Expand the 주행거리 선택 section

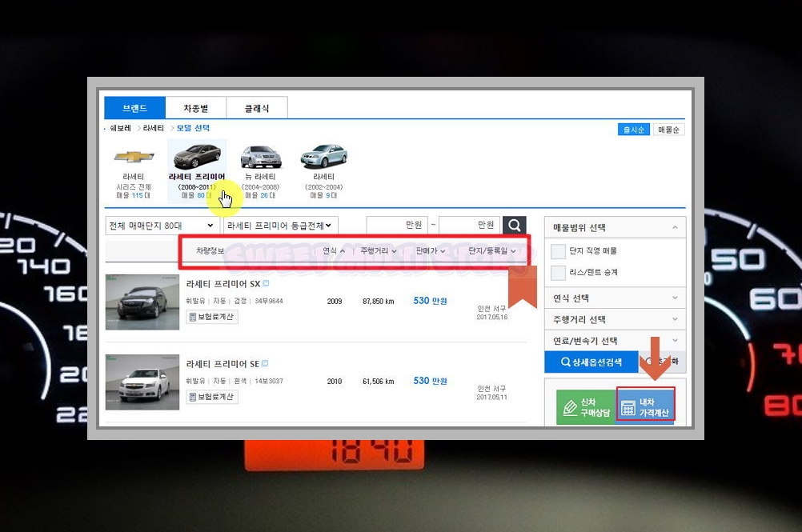(x=616, y=319)
